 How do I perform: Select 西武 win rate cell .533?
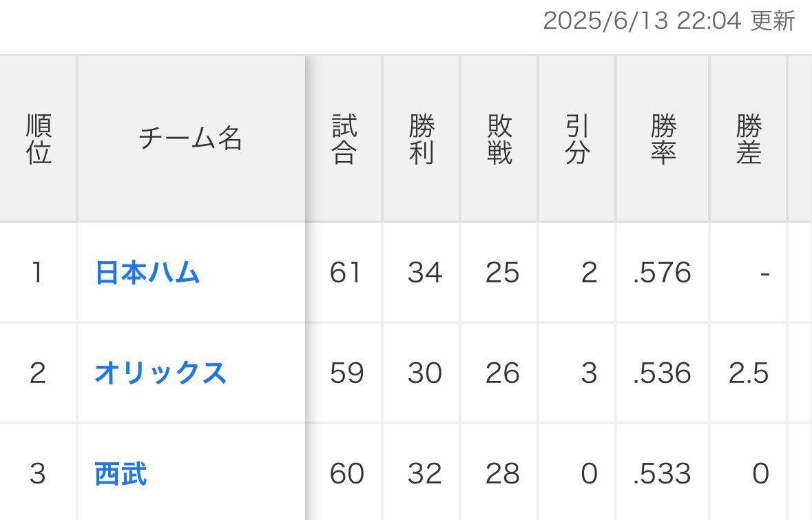pos(663,473)
